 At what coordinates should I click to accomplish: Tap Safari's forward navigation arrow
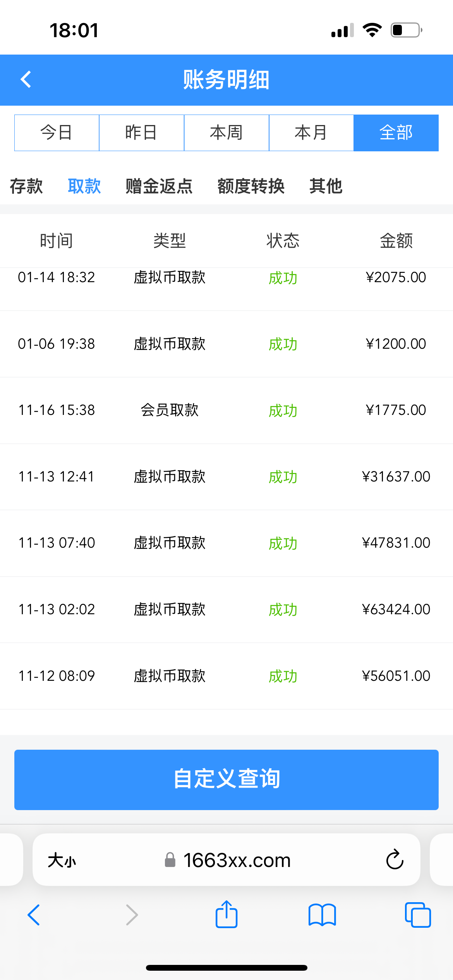[132, 915]
